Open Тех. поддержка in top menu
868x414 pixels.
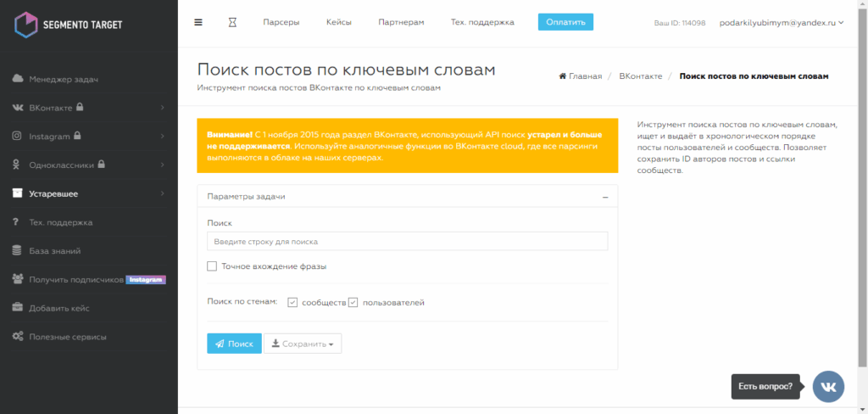click(x=482, y=23)
